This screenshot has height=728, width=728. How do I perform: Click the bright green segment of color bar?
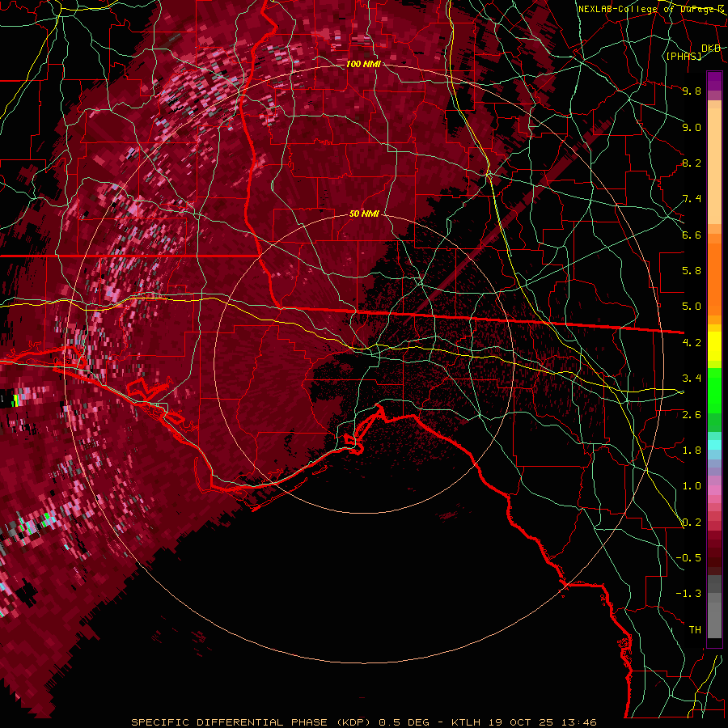714,390
